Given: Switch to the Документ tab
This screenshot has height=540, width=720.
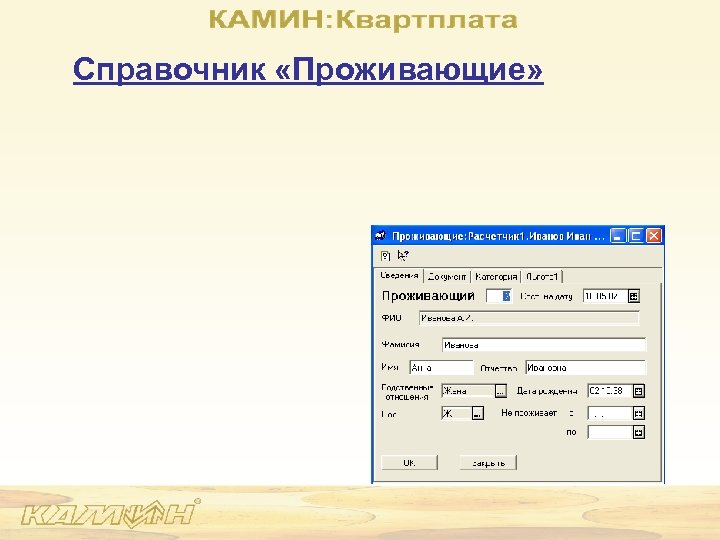Looking at the screenshot, I should [447, 277].
